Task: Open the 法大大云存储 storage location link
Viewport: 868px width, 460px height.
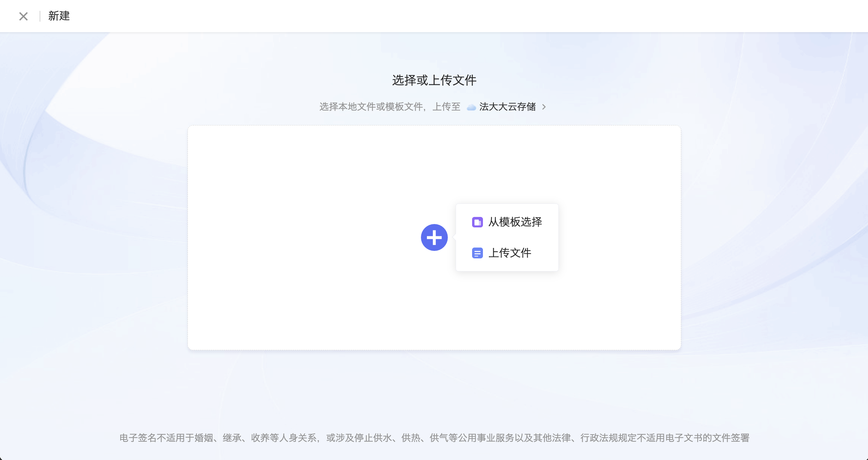Action: click(507, 107)
